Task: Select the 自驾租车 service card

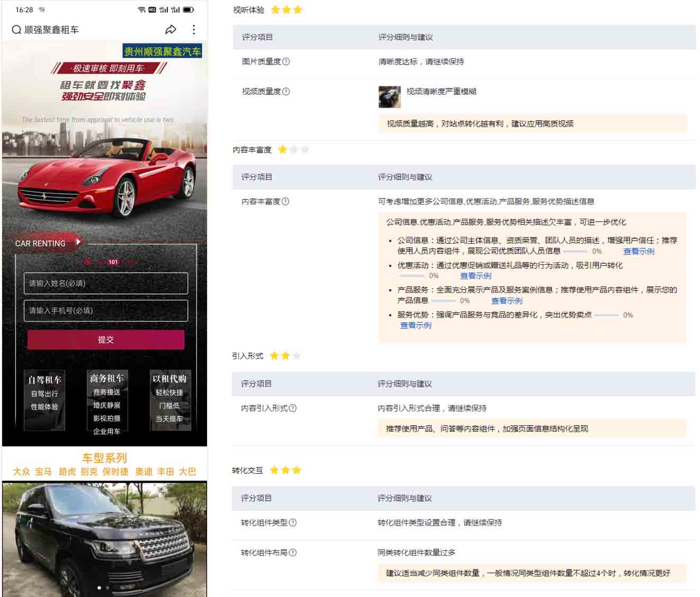Action: coord(45,399)
